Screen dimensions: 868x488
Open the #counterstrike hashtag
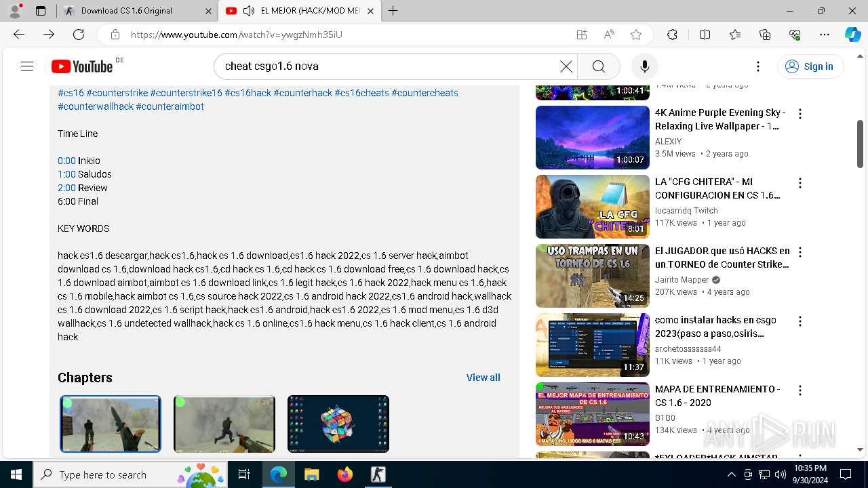[117, 93]
